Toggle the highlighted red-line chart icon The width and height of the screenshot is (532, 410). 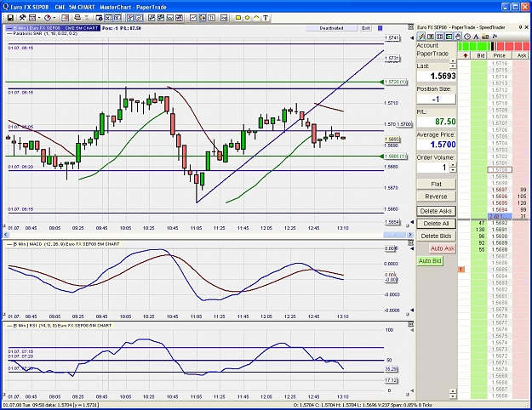pos(130,18)
